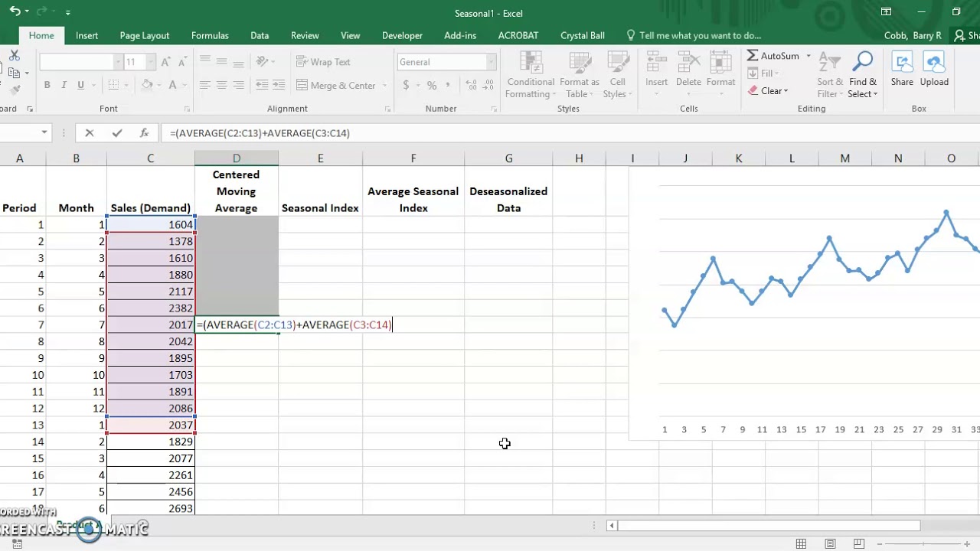Click Ribbon Display Options icon
The height and width of the screenshot is (551, 980).
click(x=886, y=11)
